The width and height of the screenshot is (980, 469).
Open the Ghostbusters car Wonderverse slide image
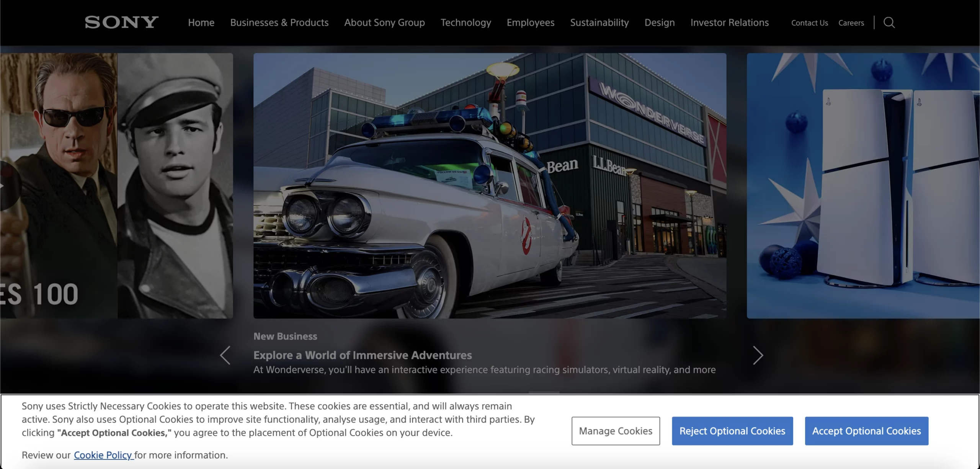pos(490,186)
